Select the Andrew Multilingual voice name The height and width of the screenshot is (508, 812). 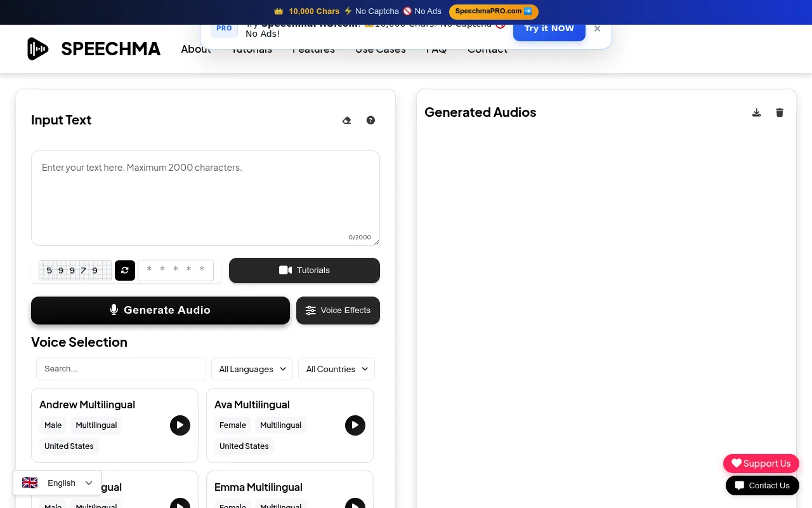click(x=87, y=404)
